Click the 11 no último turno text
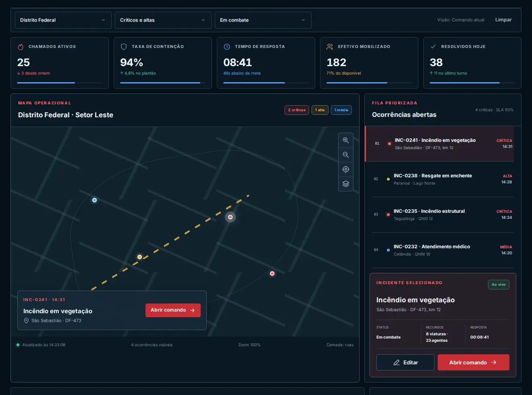Image resolution: width=532 pixels, height=395 pixels. click(x=449, y=73)
